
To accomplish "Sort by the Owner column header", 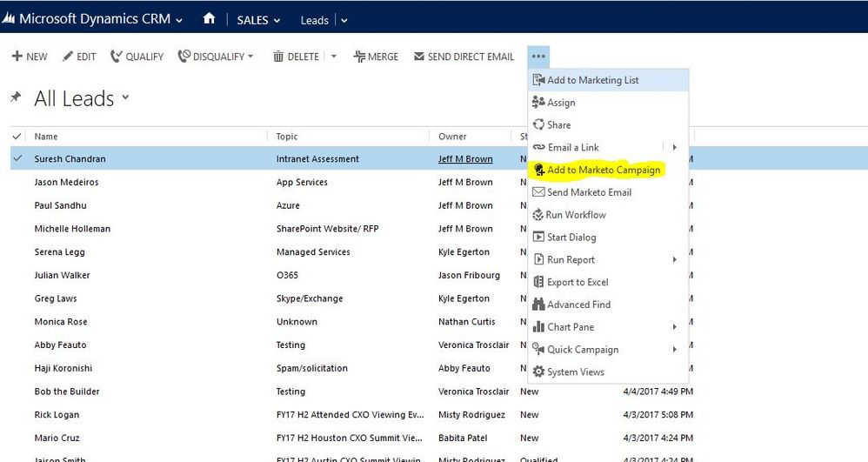I will pos(452,137).
